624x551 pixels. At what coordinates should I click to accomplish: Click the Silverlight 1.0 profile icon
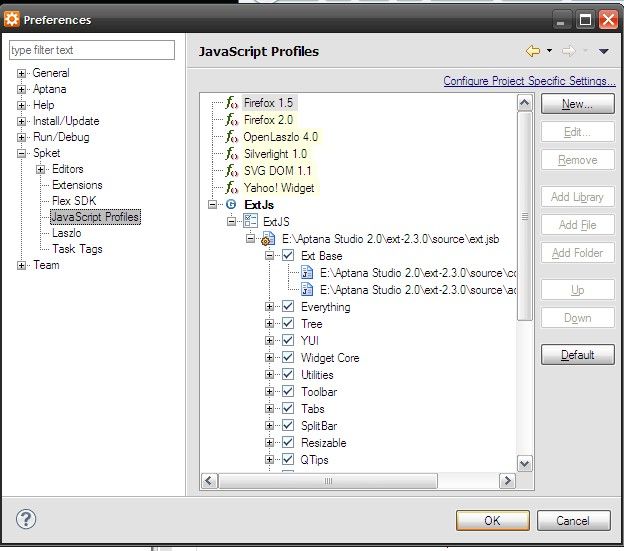[231, 154]
